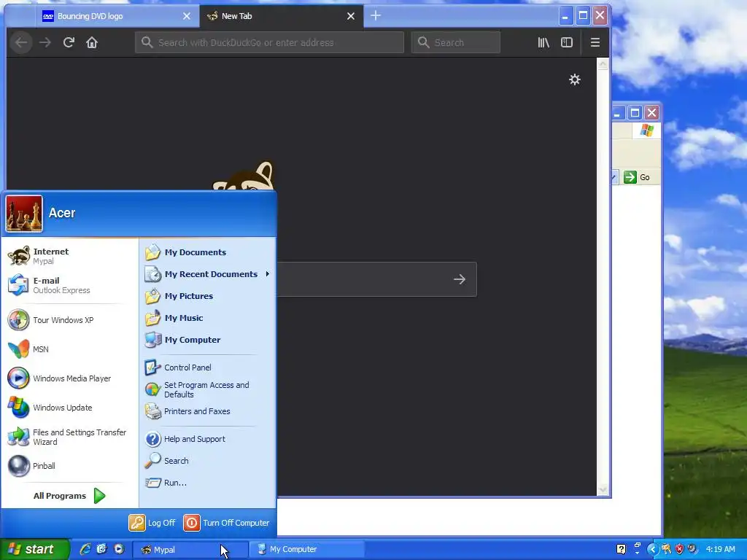Reload the page in Mypal browser
Screen dimensions: 747x560
coord(69,42)
